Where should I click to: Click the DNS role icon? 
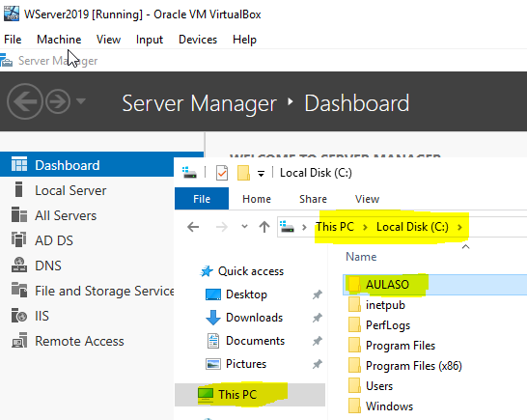[x=19, y=265]
